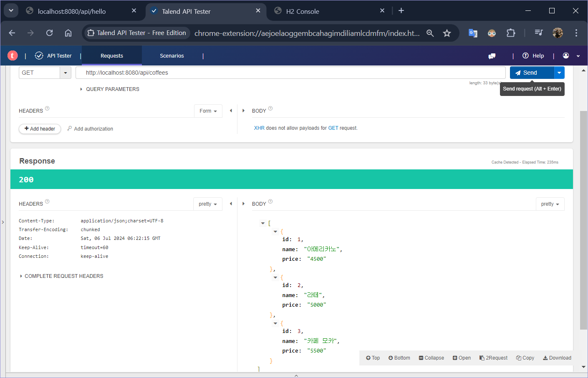Viewport: 588px width, 378px height.
Task: Expand COMPLETE REQUEST HEADERS
Action: (x=62, y=276)
